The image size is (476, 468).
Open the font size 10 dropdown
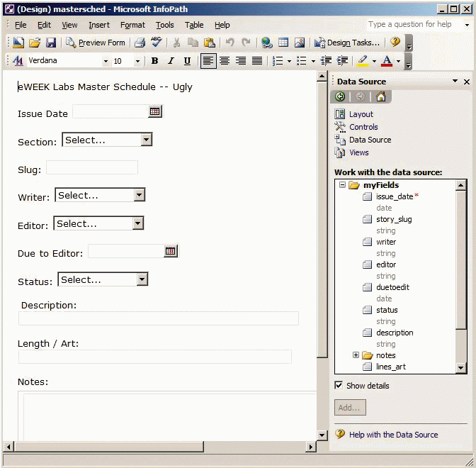coord(137,61)
